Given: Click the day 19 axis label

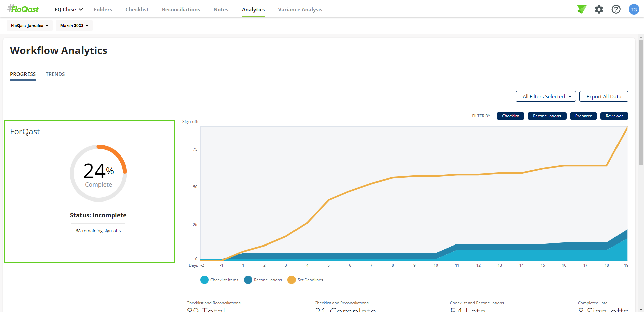Looking at the screenshot, I should click(626, 265).
